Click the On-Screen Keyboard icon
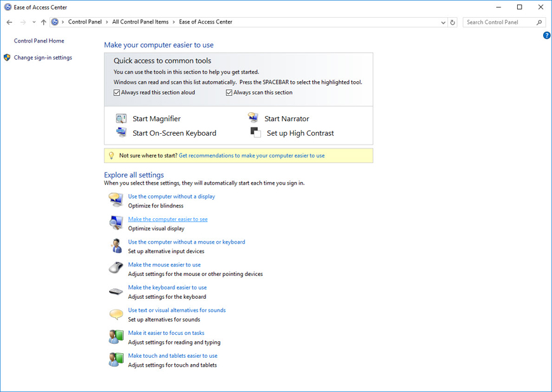Screen dimensions: 552x392 121,133
